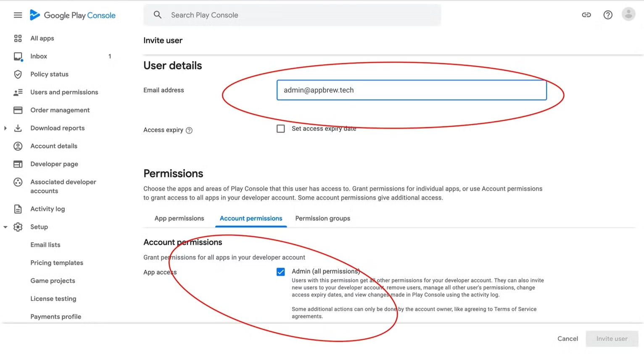Screen dimensions: 644x354
Task: Click the Inbox unread count 1
Action: tap(110, 56)
